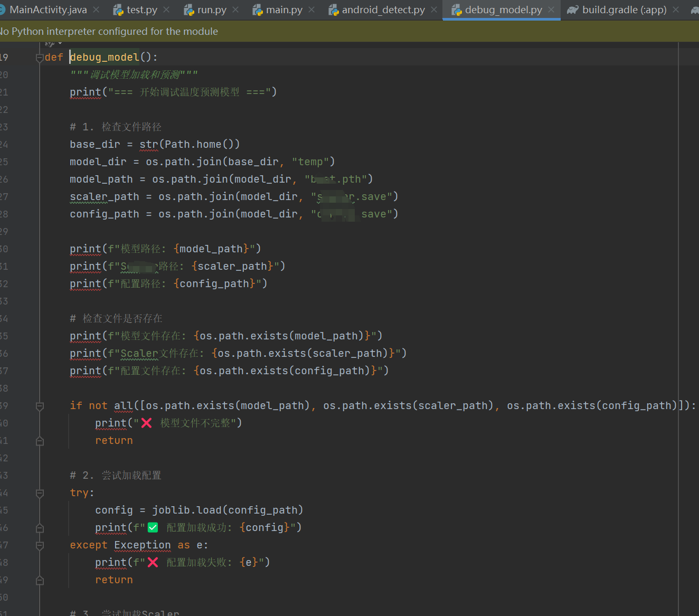The height and width of the screenshot is (616, 699).
Task: Place cursor on the model_path variable
Action: coord(100,179)
